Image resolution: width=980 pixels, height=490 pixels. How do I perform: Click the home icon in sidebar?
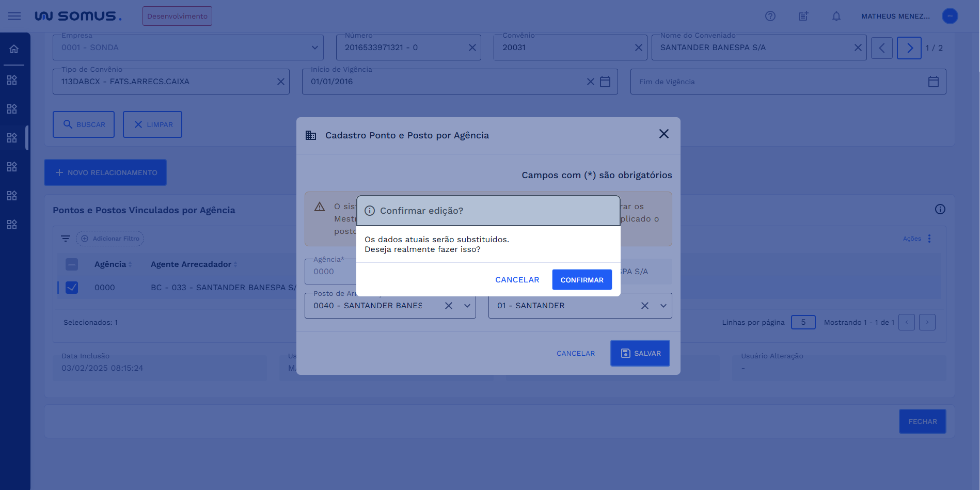pyautogui.click(x=14, y=49)
